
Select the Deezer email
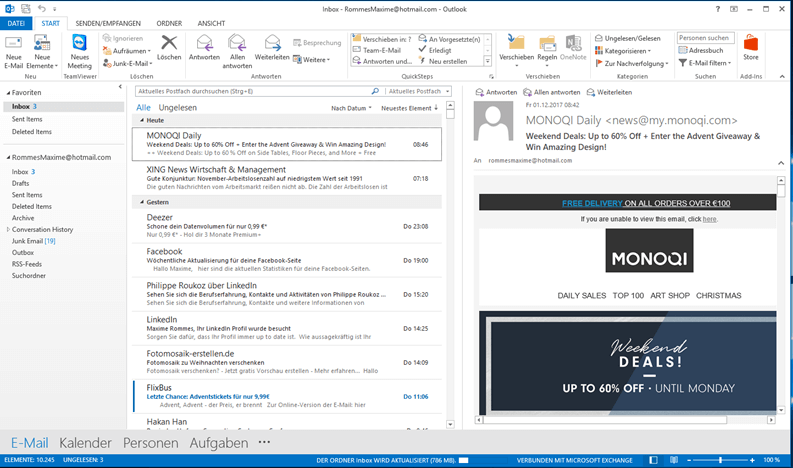[x=287, y=226]
